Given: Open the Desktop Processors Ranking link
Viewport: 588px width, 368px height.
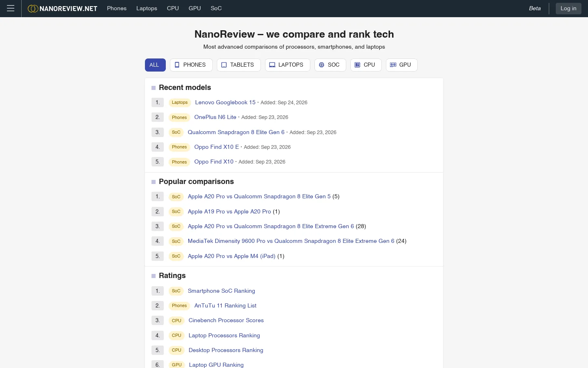Looking at the screenshot, I should click(226, 350).
